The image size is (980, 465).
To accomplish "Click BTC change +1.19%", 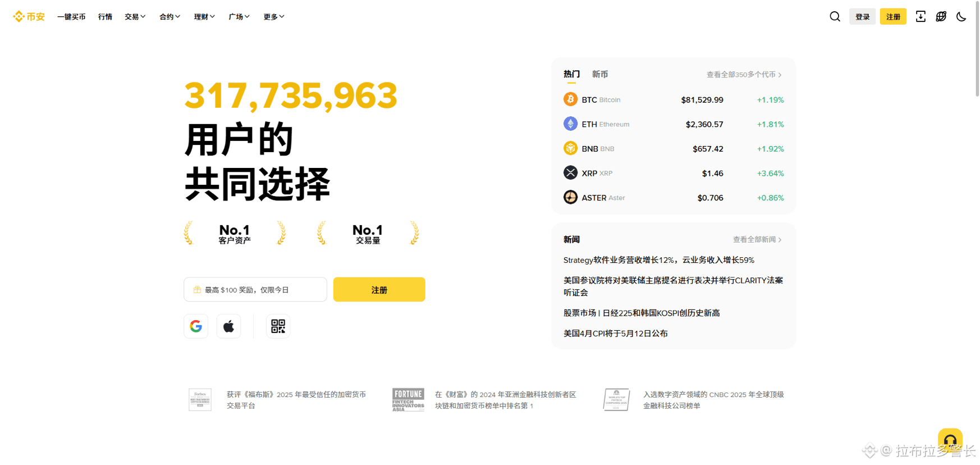I will pos(771,100).
